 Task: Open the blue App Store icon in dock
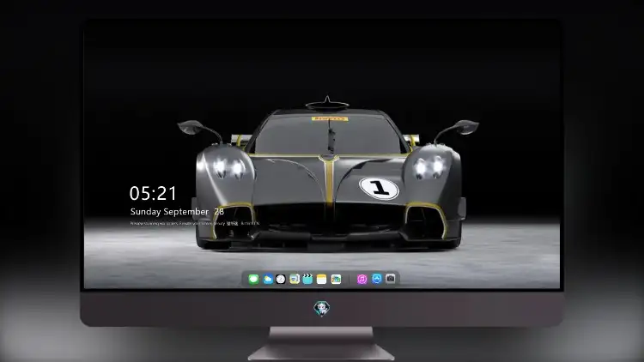pos(377,279)
